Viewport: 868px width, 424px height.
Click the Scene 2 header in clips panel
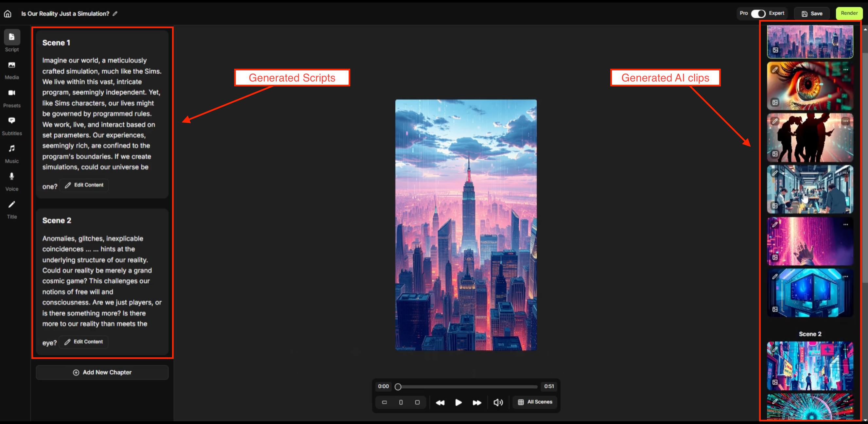click(x=810, y=334)
